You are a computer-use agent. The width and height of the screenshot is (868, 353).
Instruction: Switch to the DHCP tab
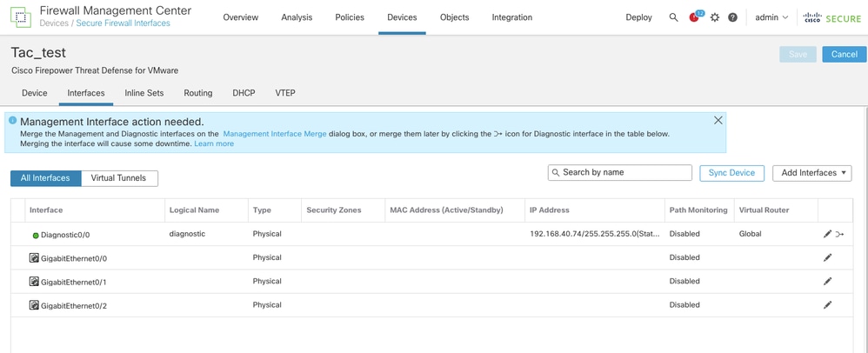[x=244, y=93]
